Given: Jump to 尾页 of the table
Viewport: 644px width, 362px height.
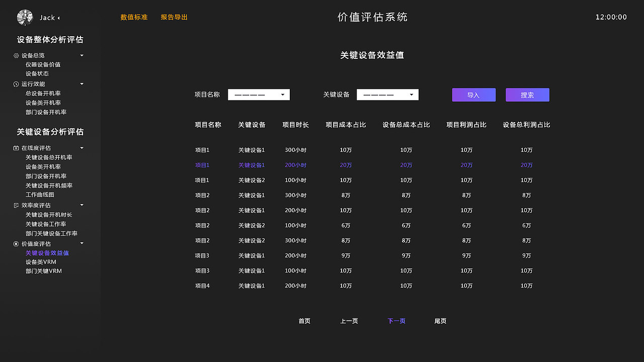Looking at the screenshot, I should coord(440,320).
